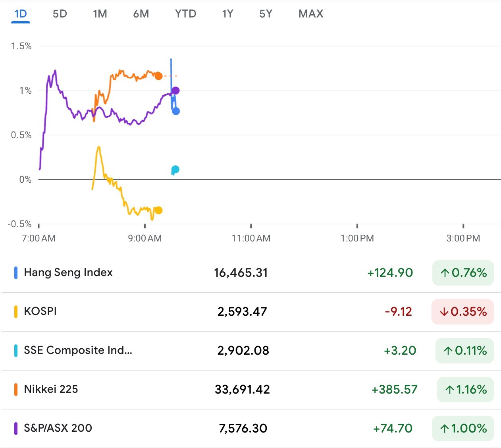Switch chart to YTD view
This screenshot has height=448, width=501.
(185, 14)
